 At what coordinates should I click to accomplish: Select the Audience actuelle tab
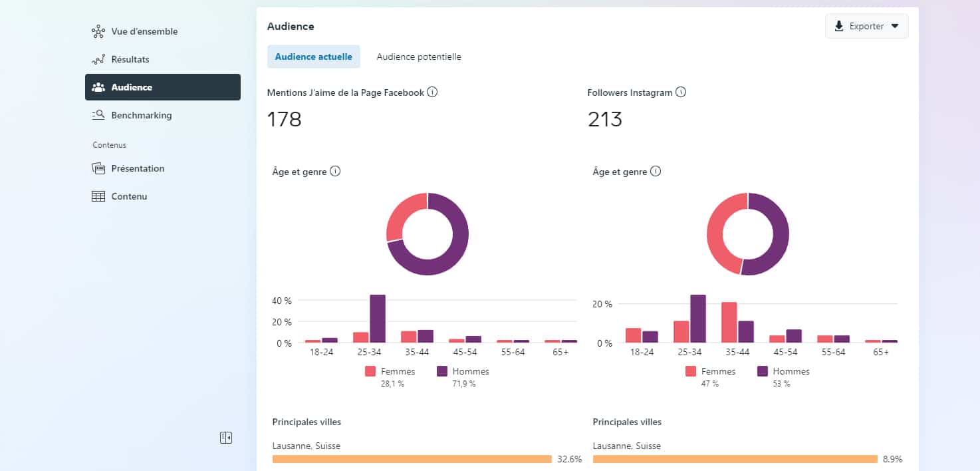click(x=314, y=57)
